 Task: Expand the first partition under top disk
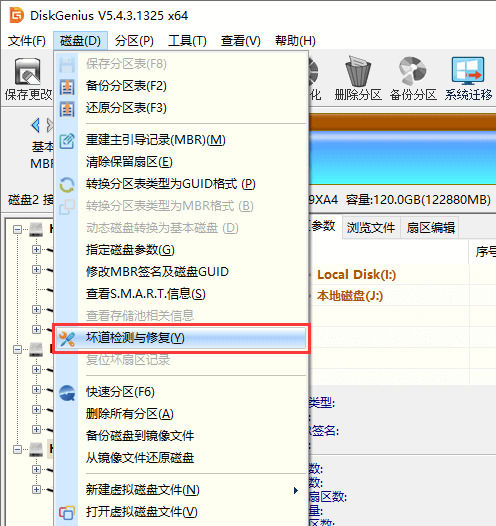coord(36,250)
